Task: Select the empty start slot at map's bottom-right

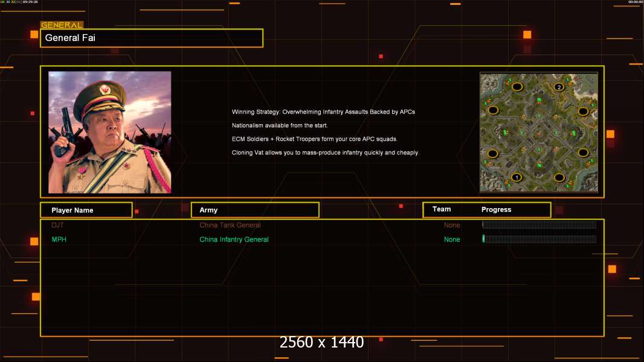Action: coord(559,177)
